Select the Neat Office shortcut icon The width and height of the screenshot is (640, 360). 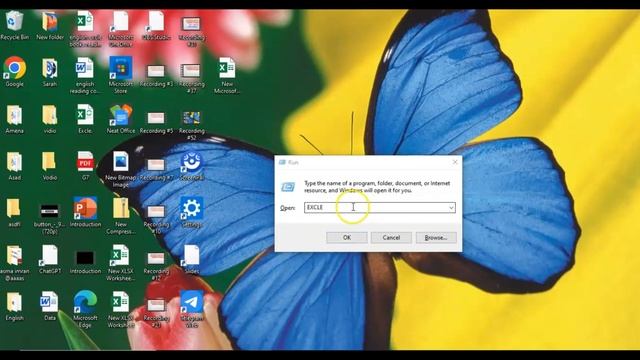pyautogui.click(x=121, y=119)
